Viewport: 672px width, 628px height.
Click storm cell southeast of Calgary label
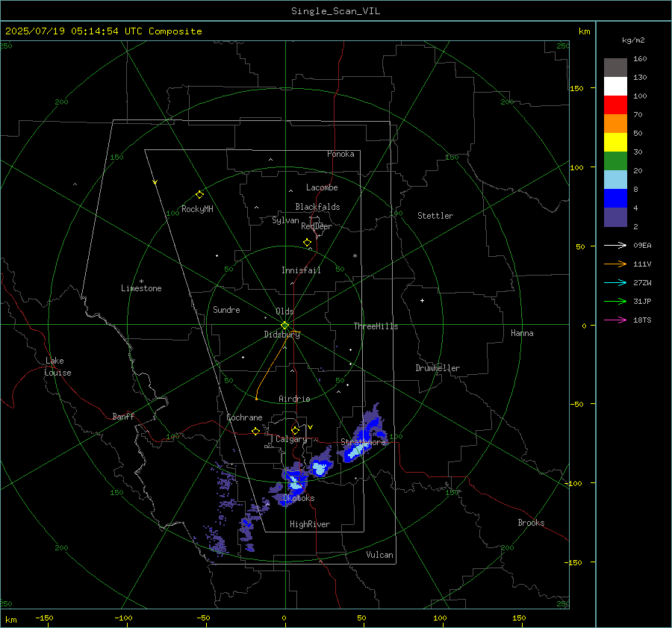pyautogui.click(x=320, y=467)
